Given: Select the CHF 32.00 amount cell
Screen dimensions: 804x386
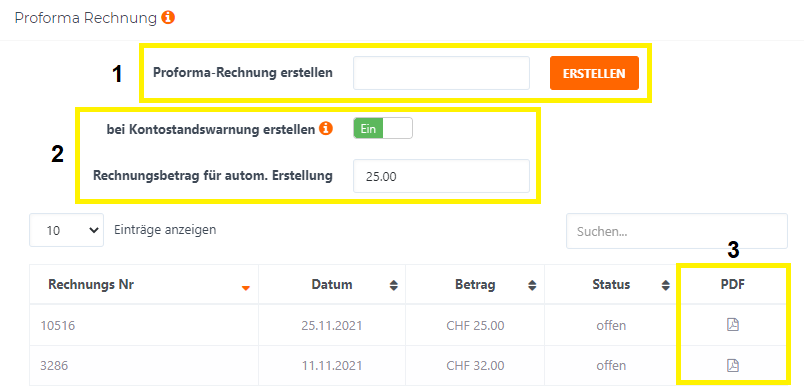Looking at the screenshot, I should coord(475,365).
